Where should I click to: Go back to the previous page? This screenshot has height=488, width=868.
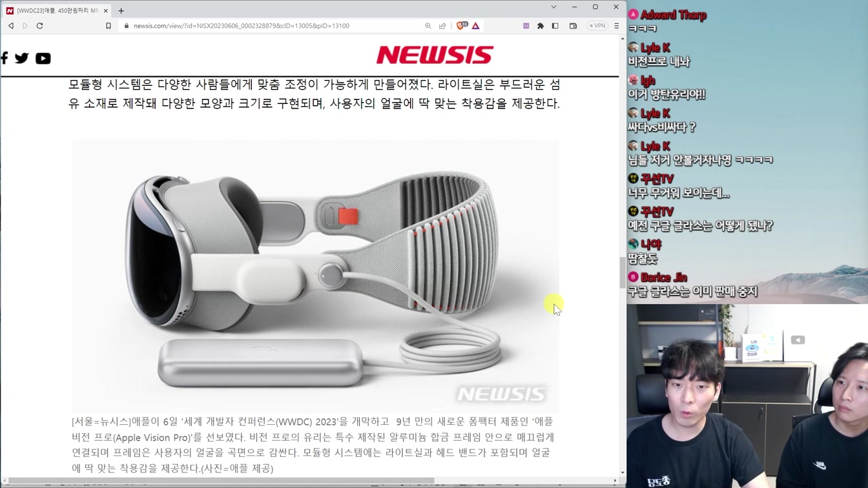coord(11,26)
